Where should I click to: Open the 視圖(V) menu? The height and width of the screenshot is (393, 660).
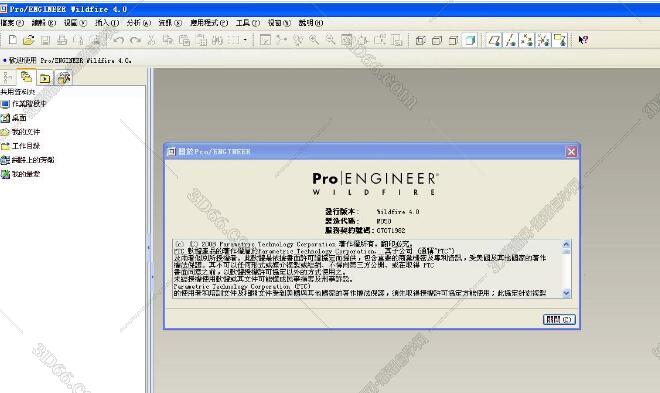click(x=75, y=23)
